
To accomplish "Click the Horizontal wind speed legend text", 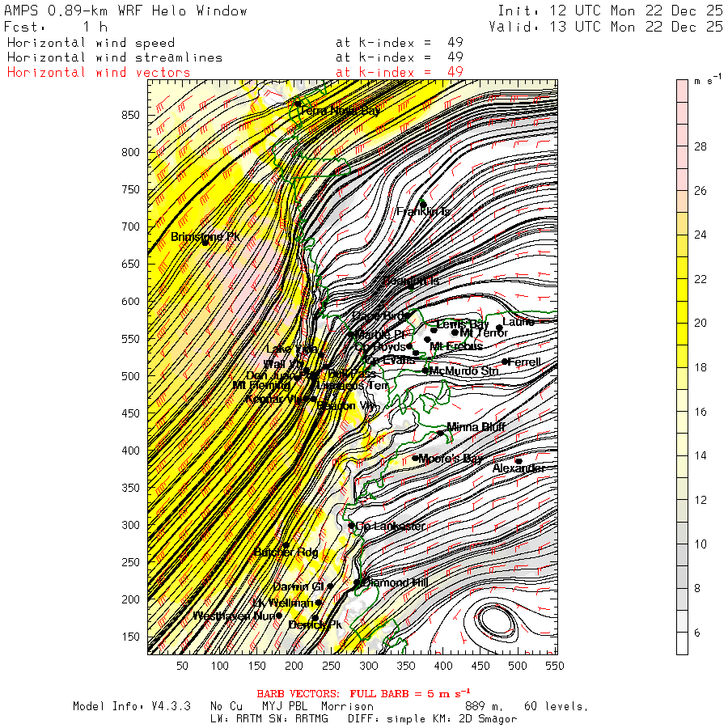I will pyautogui.click(x=91, y=43).
